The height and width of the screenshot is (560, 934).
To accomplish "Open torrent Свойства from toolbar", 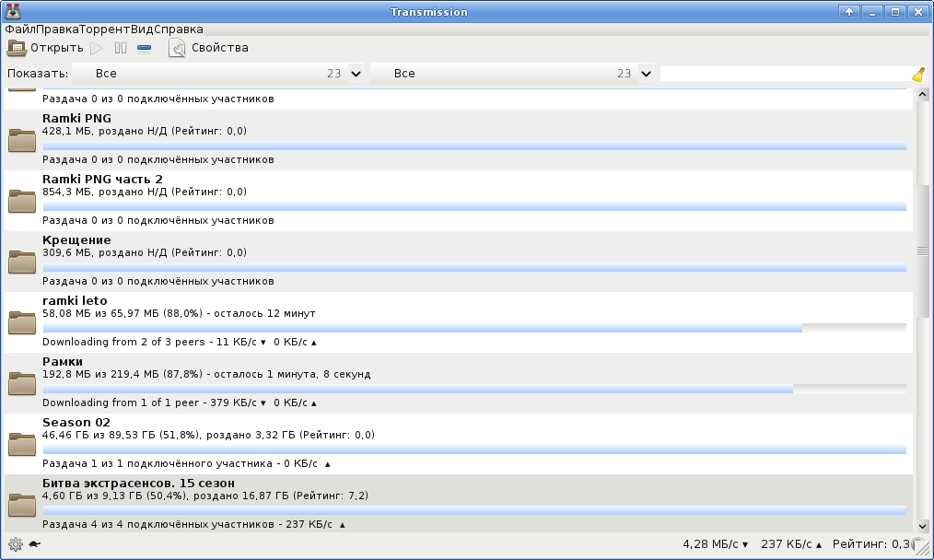I will [208, 48].
